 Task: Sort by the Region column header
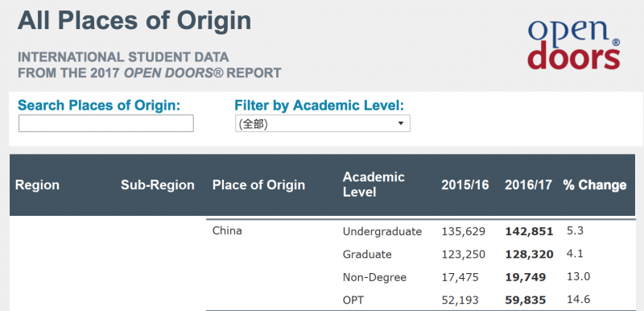pyautogui.click(x=37, y=185)
